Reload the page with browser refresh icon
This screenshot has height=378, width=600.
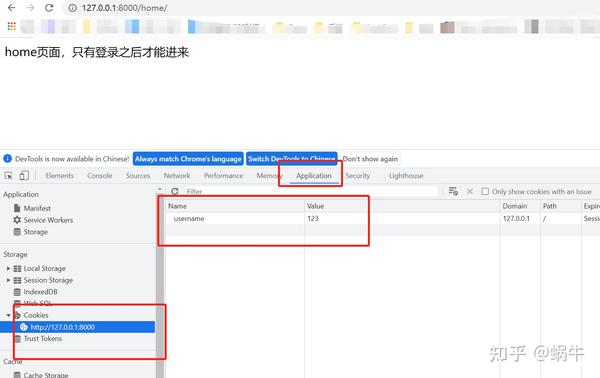point(49,8)
